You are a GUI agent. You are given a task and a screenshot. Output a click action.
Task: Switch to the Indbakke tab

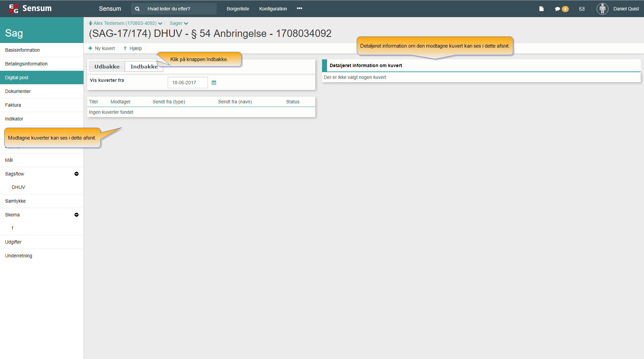pos(144,66)
